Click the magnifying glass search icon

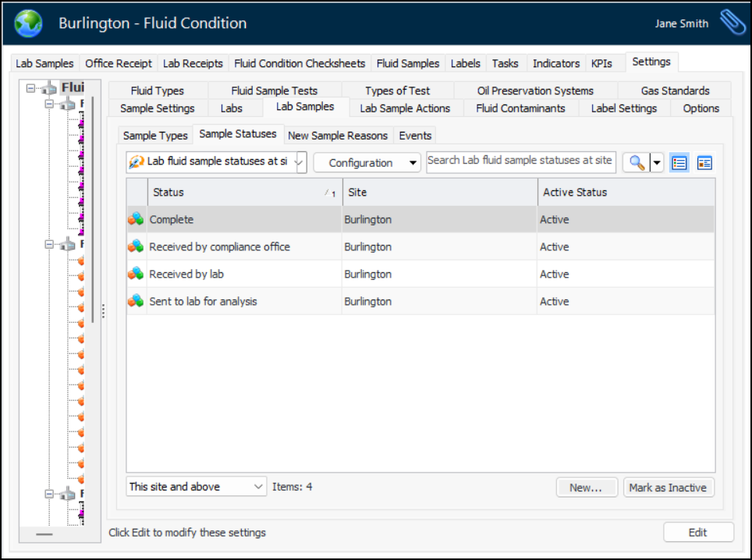tap(637, 162)
